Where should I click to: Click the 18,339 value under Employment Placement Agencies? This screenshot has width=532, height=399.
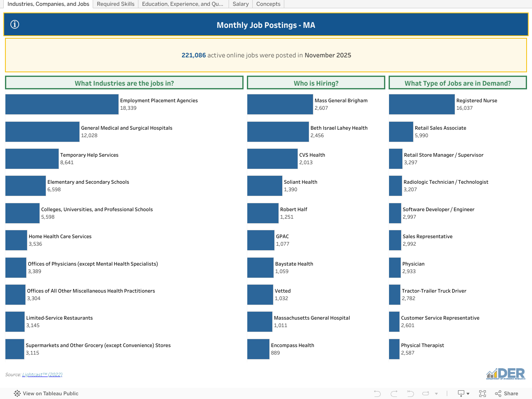pyautogui.click(x=128, y=108)
